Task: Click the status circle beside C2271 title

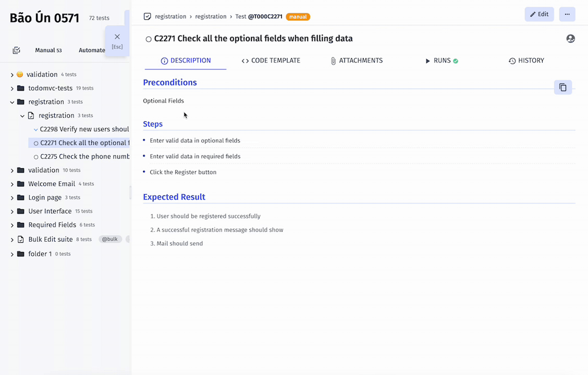Action: 149,39
